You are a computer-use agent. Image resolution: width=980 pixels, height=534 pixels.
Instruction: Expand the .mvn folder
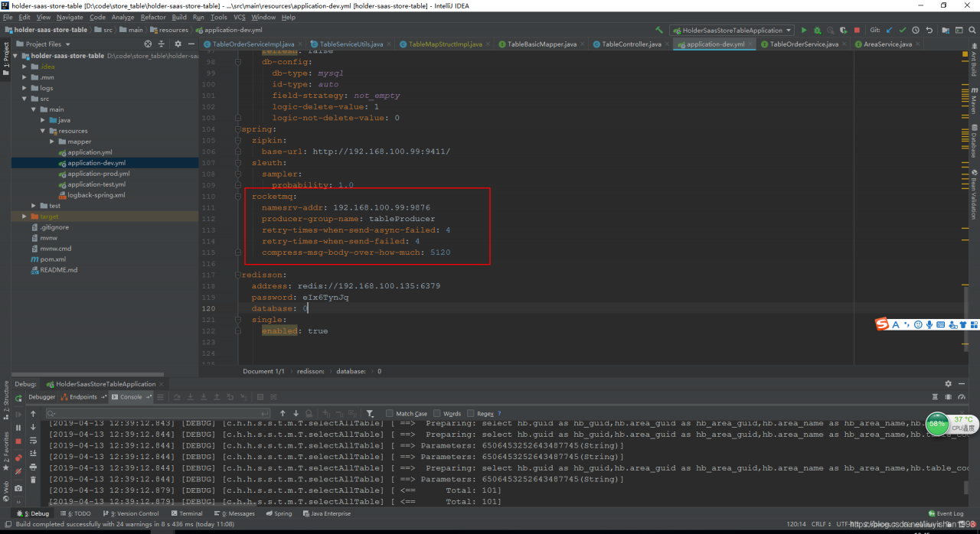(24, 77)
